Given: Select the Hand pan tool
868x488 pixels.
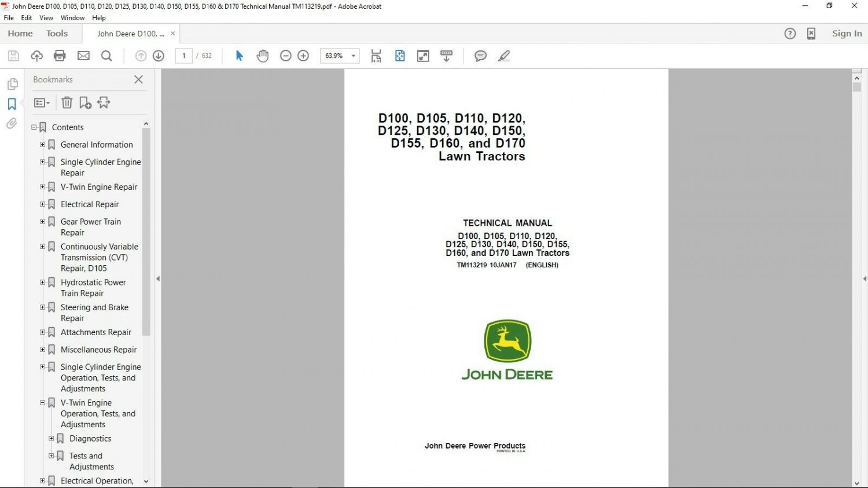Looking at the screenshot, I should [263, 56].
